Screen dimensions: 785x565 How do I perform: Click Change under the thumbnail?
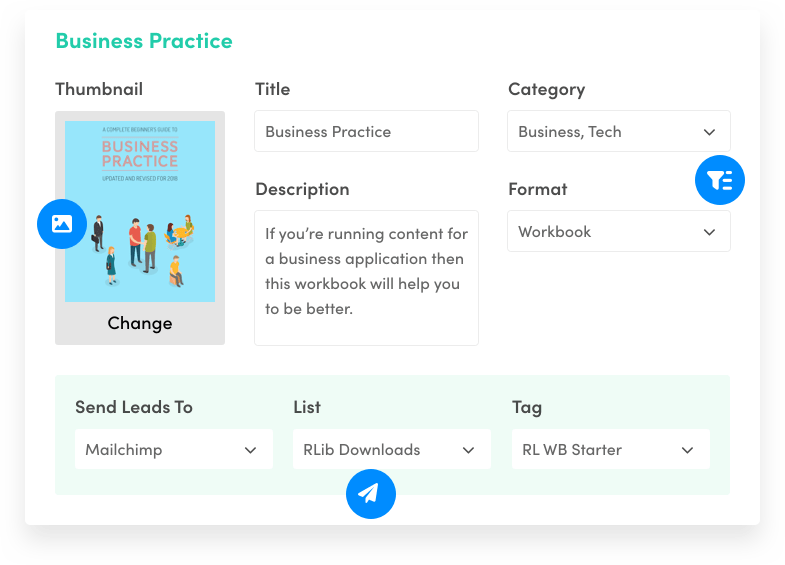pyautogui.click(x=140, y=323)
